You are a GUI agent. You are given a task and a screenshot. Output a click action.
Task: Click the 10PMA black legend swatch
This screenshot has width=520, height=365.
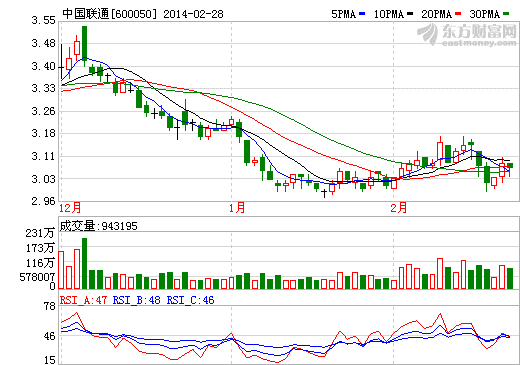click(410, 14)
